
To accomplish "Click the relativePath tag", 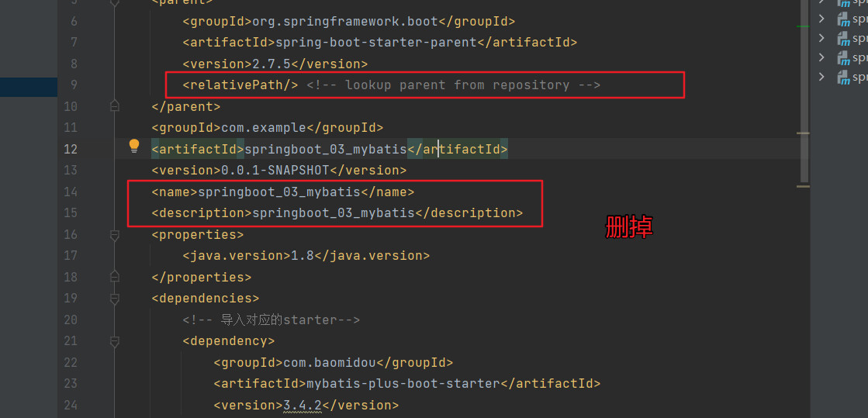I will pos(240,85).
